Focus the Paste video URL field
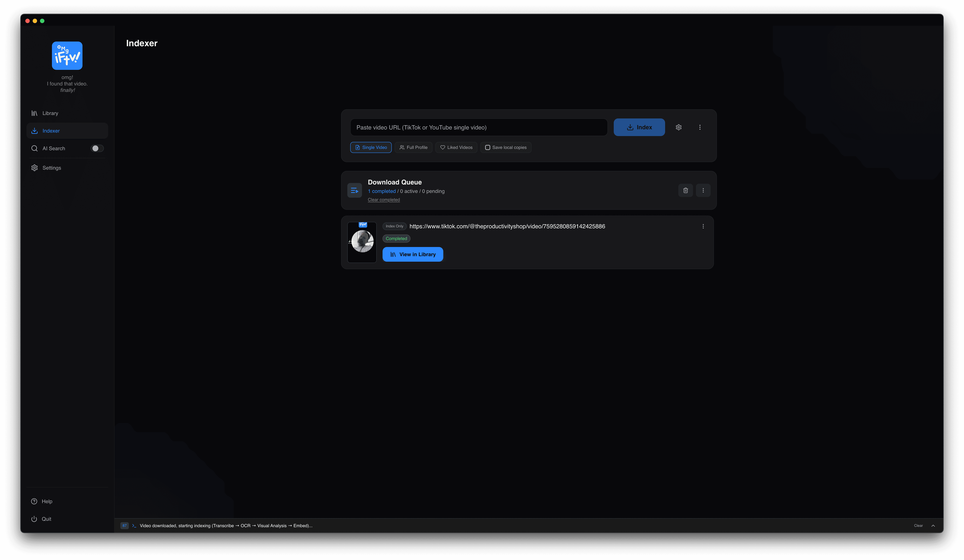The image size is (964, 560). pyautogui.click(x=478, y=127)
